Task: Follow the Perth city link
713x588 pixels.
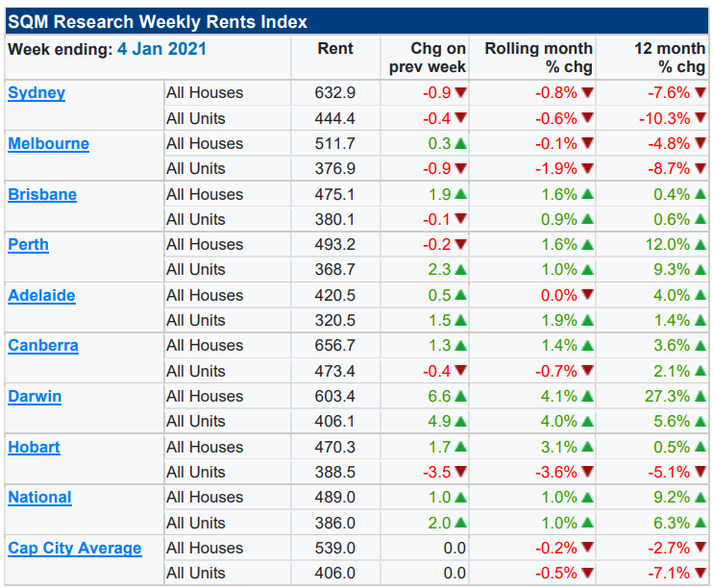Action: [28, 245]
